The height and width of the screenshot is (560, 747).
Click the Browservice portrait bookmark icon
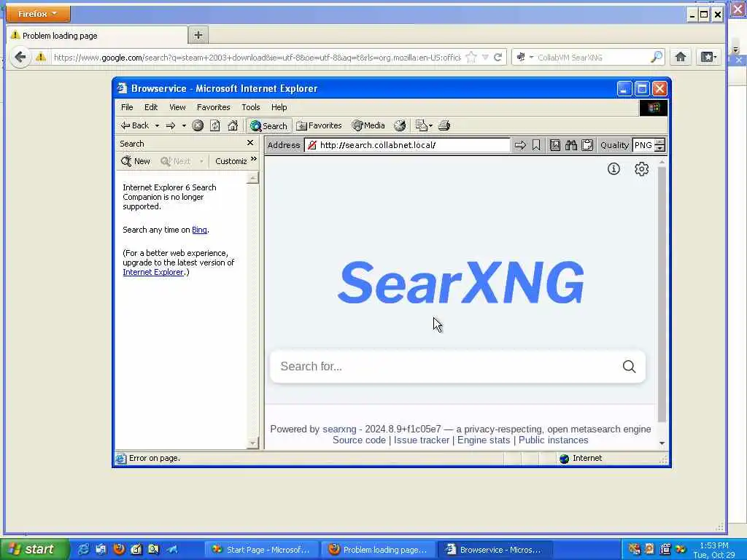coord(555,145)
